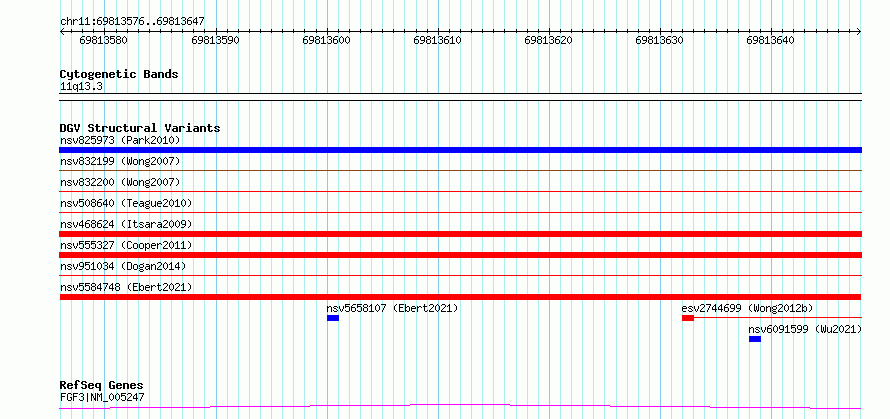Click the red nsv468624 variant bar
The width and height of the screenshot is (890, 419).
pyautogui.click(x=460, y=234)
